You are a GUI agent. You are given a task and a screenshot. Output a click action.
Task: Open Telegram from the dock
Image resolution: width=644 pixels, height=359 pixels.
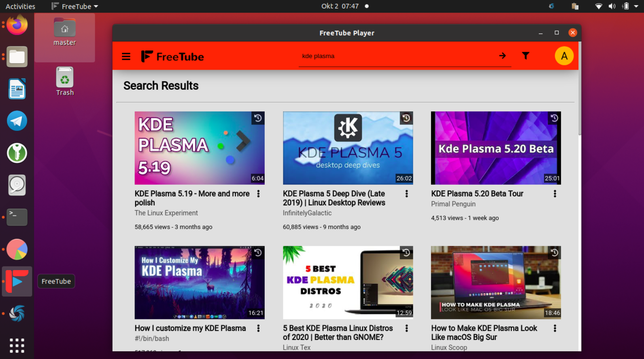(17, 121)
